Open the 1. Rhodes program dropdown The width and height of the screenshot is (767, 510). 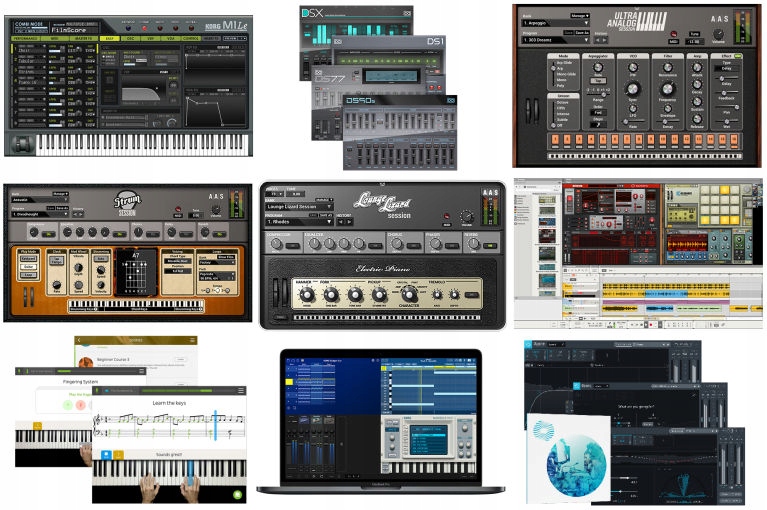tap(299, 222)
